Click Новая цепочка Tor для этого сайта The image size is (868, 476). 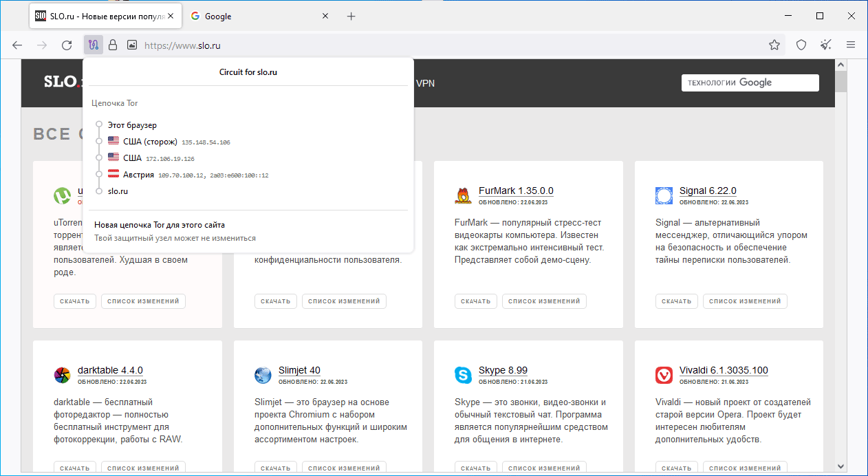160,225
